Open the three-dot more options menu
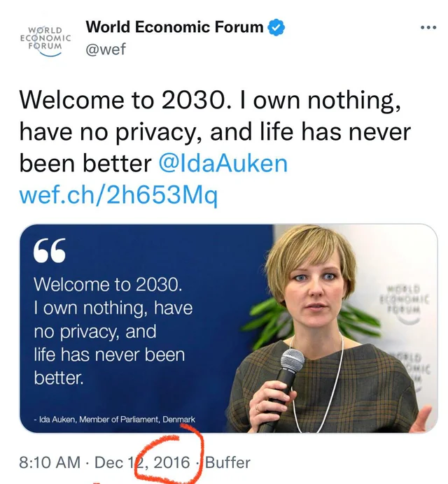448x484 pixels. pyautogui.click(x=428, y=28)
